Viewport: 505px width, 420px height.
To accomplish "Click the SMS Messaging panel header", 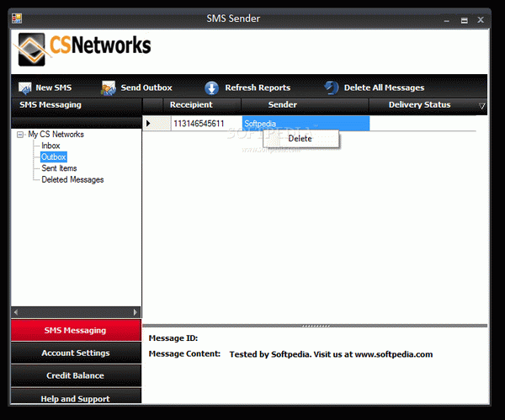I will point(77,107).
